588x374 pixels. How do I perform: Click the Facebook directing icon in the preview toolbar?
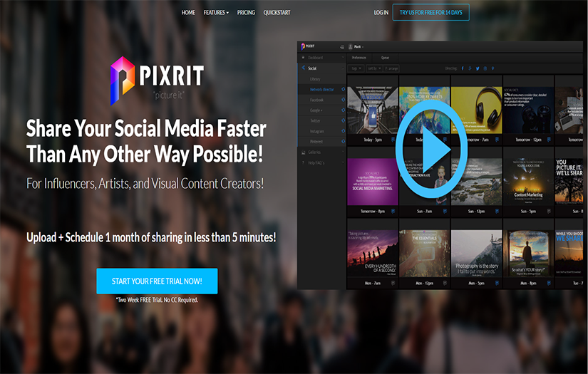pos(463,68)
